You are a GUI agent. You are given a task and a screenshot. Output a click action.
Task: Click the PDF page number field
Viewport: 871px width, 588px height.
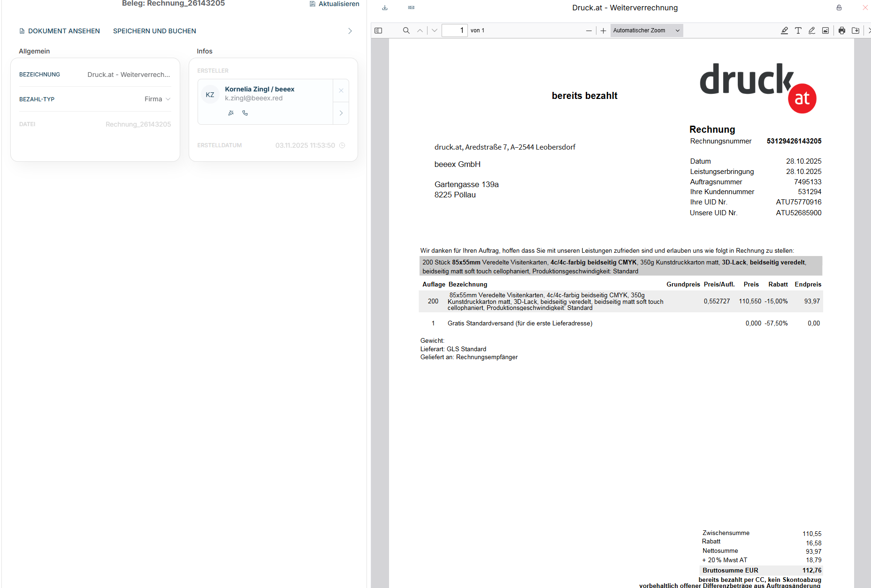click(x=454, y=30)
